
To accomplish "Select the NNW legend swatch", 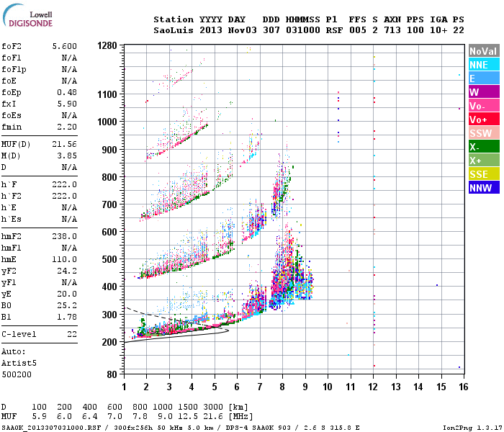I will 484,188.
